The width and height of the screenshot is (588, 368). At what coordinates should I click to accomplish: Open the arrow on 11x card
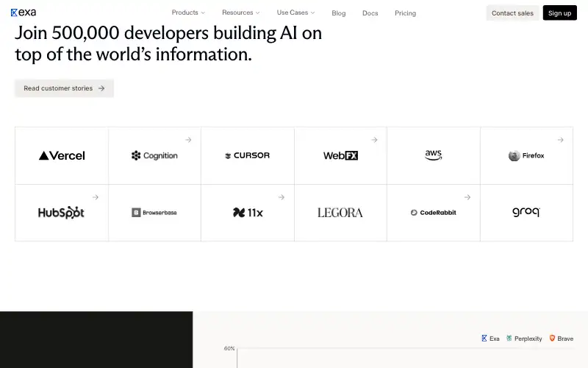(x=282, y=197)
